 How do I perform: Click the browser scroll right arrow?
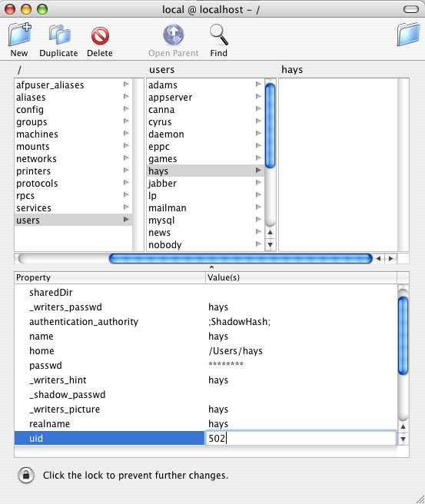(x=391, y=258)
